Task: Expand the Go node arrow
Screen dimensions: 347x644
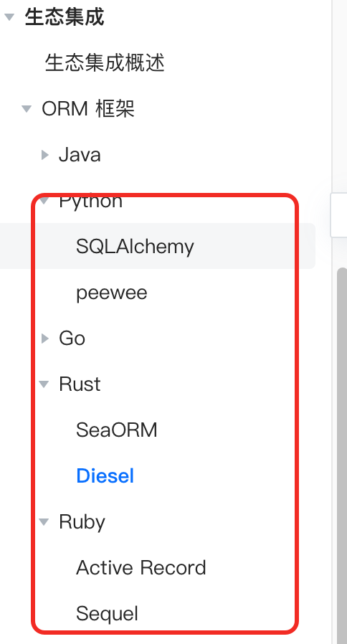Action: click(x=45, y=338)
